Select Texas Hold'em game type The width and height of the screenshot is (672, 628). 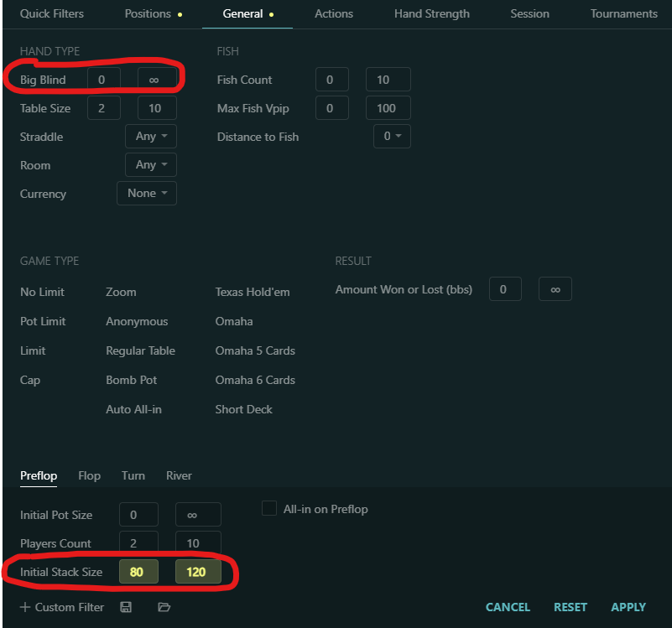[x=253, y=292]
